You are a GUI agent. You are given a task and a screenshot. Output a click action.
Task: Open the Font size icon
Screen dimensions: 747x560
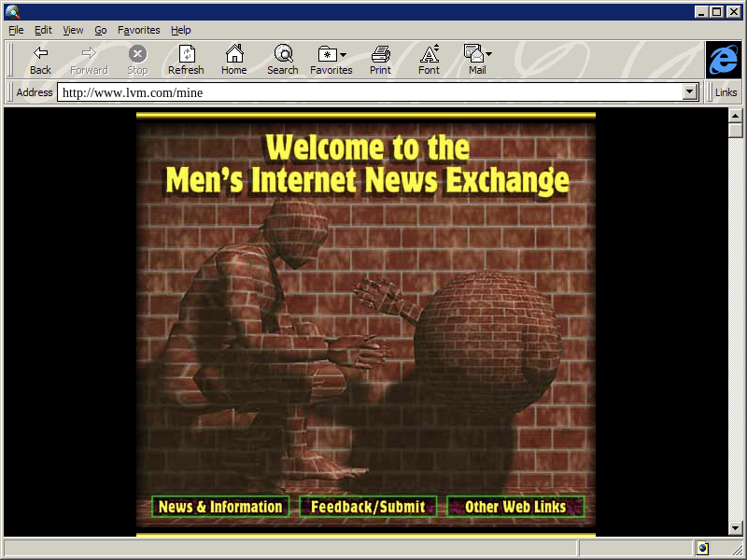coord(429,54)
